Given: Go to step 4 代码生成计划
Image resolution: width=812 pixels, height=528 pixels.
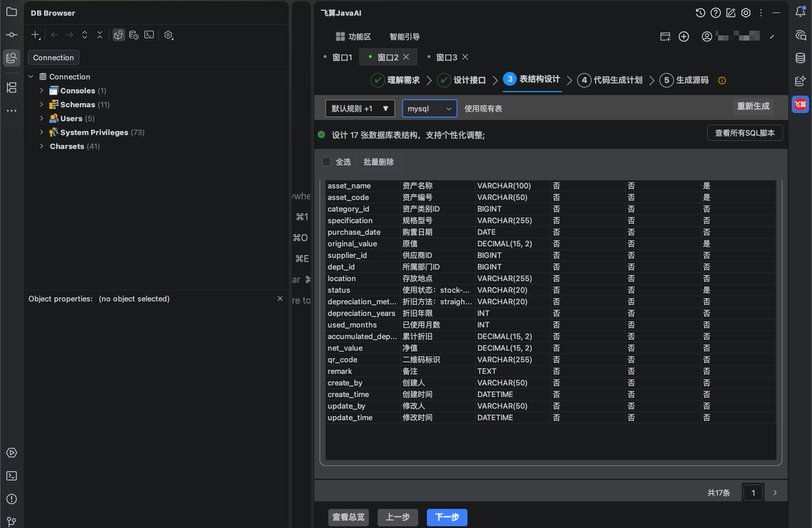Looking at the screenshot, I should [x=610, y=80].
